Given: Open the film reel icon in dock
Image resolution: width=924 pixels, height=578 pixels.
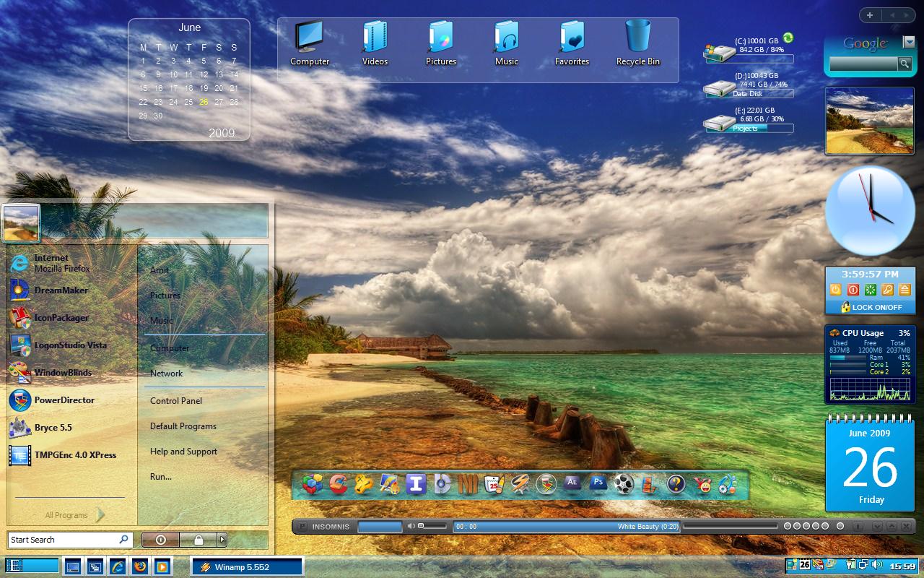Looking at the screenshot, I should point(624,483).
